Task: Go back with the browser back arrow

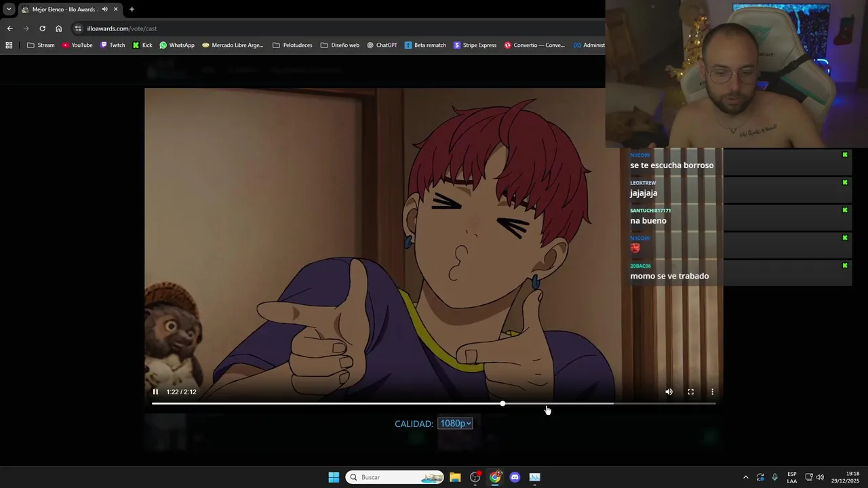Action: [x=9, y=28]
